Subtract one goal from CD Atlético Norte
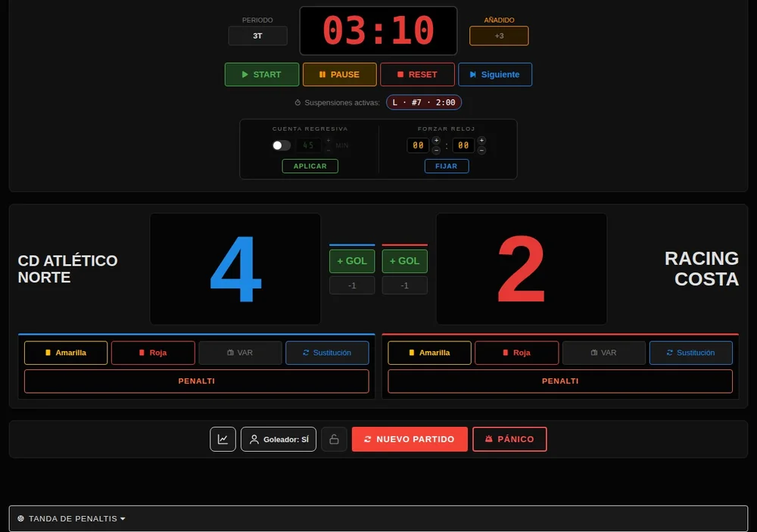Screen dimensions: 757x532 coord(352,285)
